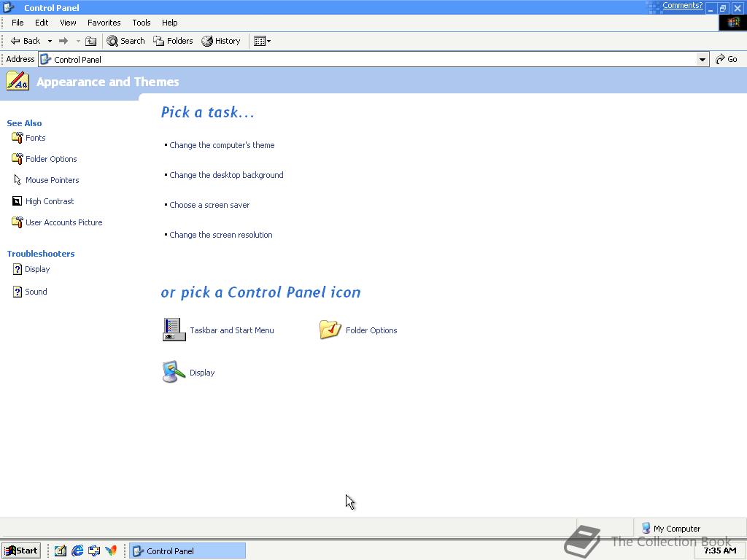747x560 pixels.
Task: Select Change the screen resolution task
Action: point(221,236)
